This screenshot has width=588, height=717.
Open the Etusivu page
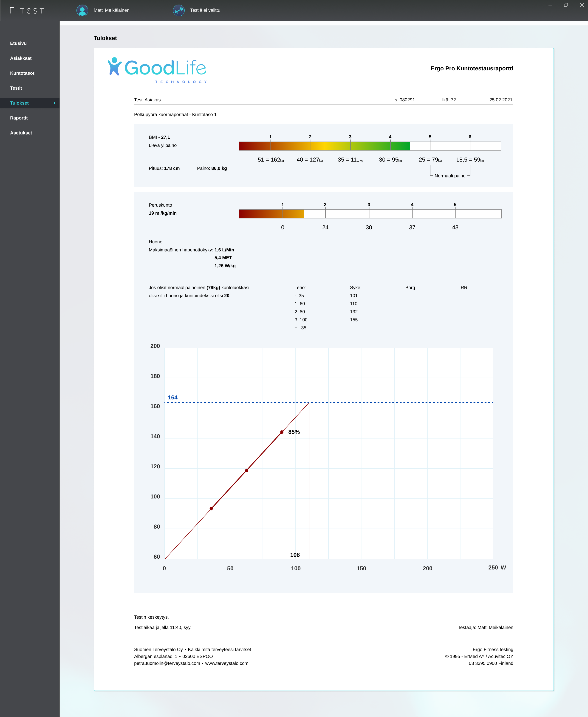point(18,43)
